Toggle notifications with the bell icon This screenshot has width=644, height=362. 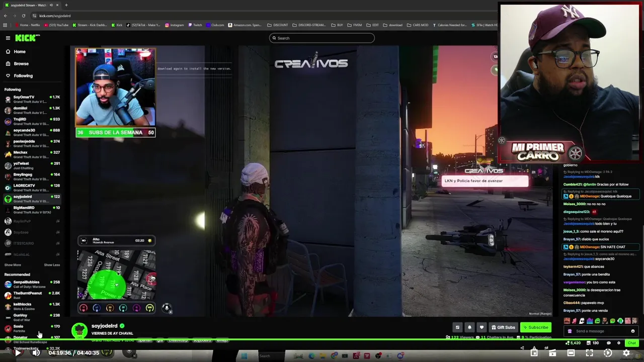click(x=469, y=327)
